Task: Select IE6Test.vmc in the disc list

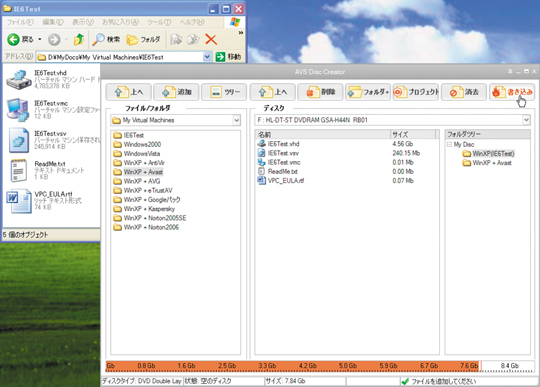Action: [x=279, y=163]
